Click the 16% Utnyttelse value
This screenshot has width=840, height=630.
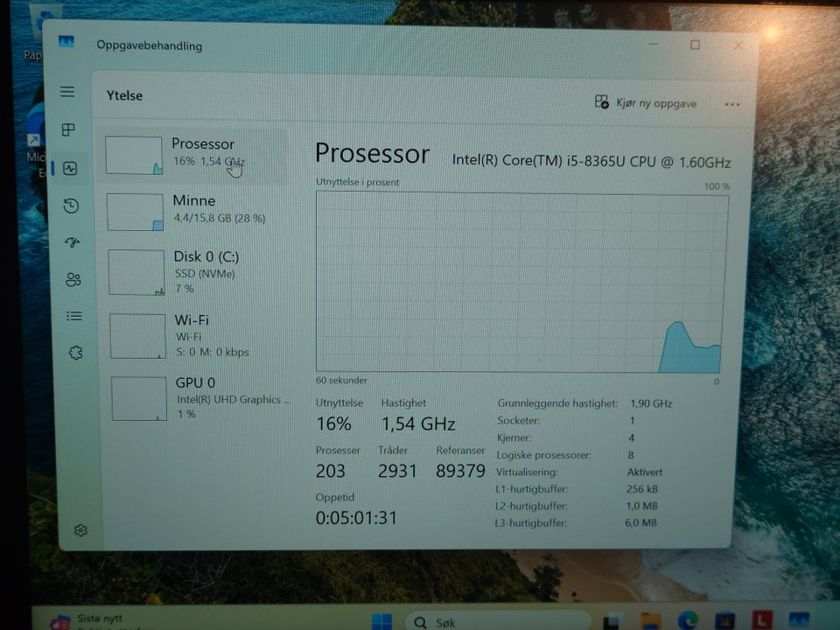coord(333,423)
